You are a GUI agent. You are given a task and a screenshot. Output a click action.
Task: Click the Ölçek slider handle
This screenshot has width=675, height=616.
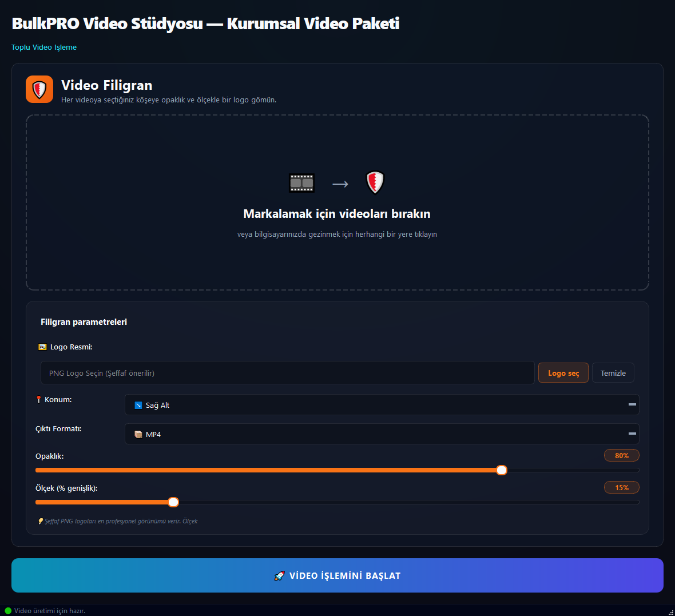tap(173, 502)
